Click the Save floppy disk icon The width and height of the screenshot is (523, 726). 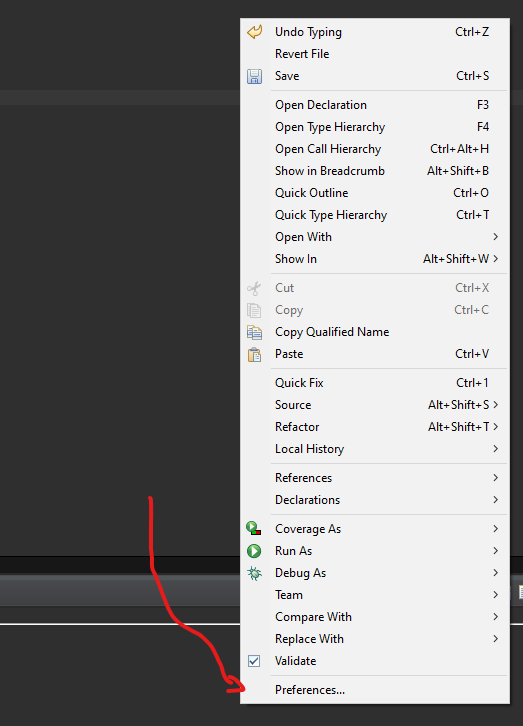click(255, 76)
